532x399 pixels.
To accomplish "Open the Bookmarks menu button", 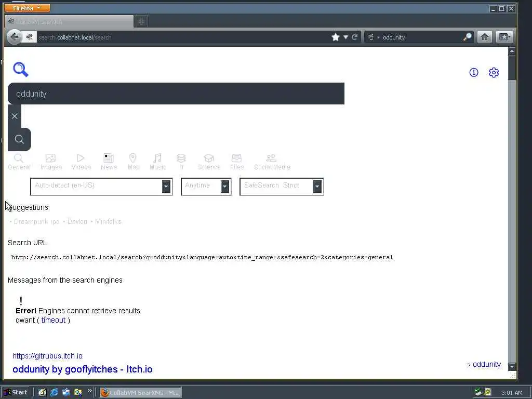I will coord(504,37).
